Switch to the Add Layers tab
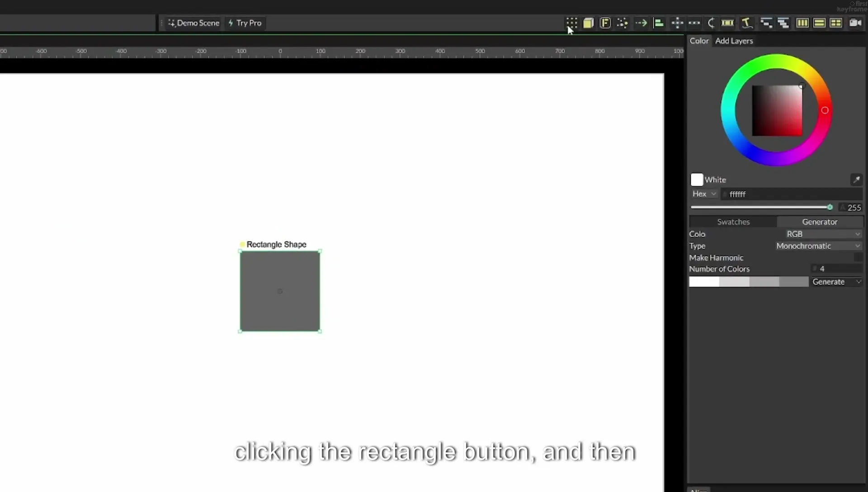The height and width of the screenshot is (492, 868). point(734,41)
